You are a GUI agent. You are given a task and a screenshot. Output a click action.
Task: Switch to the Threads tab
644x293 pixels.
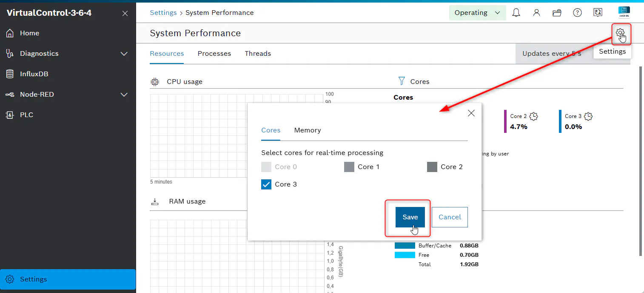(x=258, y=54)
